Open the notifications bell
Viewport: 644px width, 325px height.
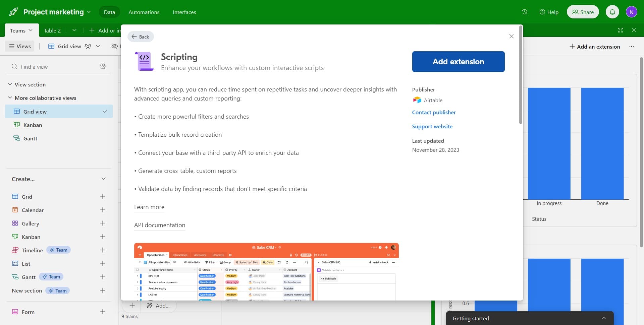[612, 11]
